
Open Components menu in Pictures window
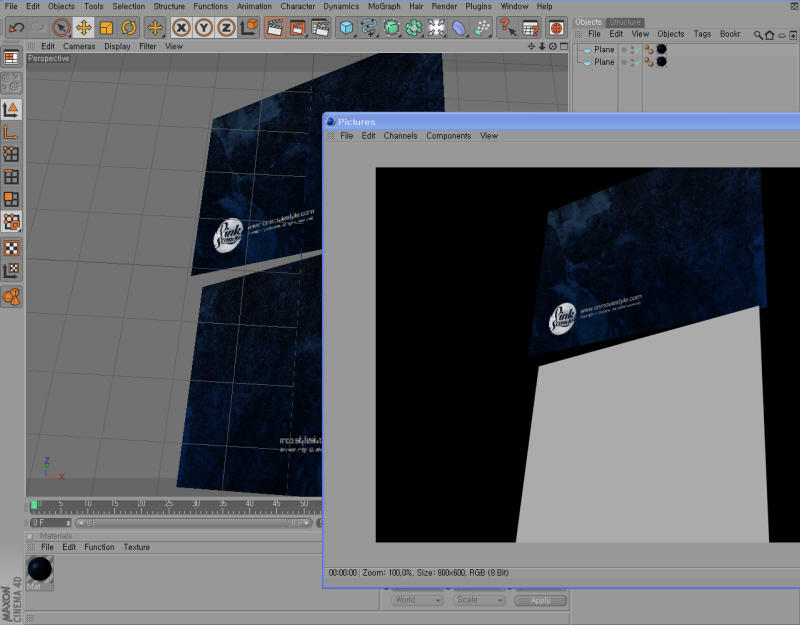pyautogui.click(x=448, y=136)
